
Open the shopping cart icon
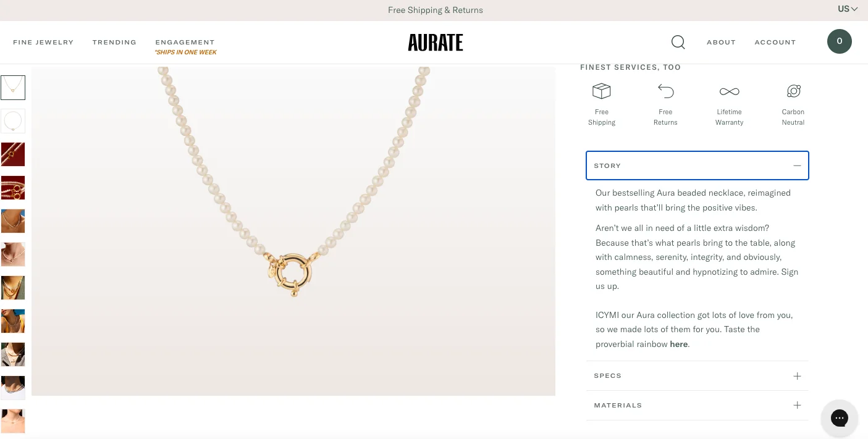(x=840, y=41)
